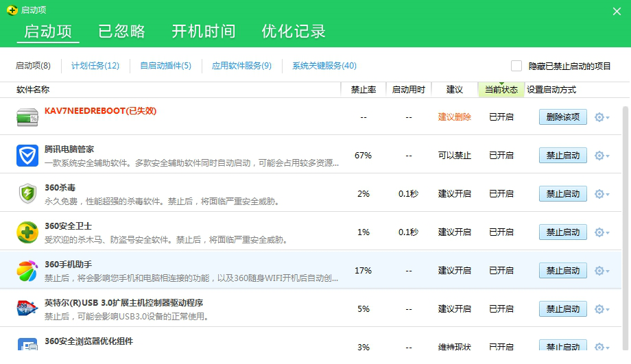Open gear dropdown for KAV7NEEDREBOOT row

tap(601, 117)
